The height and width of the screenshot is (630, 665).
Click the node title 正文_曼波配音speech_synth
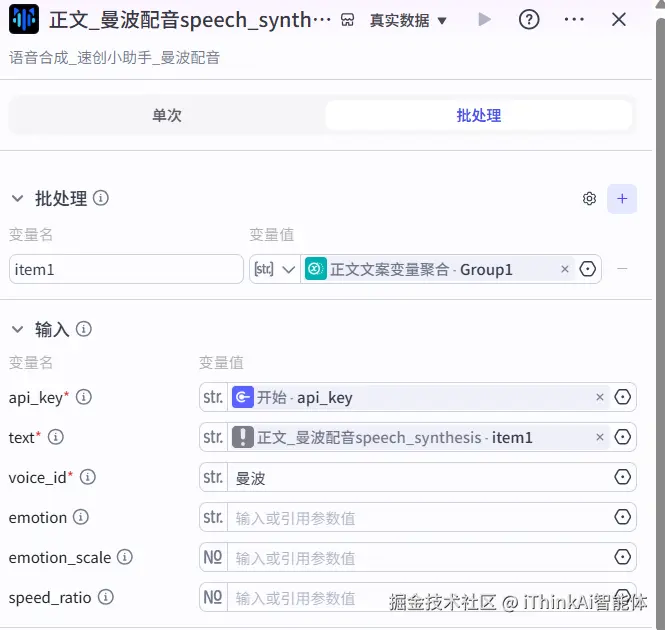pyautogui.click(x=190, y=20)
